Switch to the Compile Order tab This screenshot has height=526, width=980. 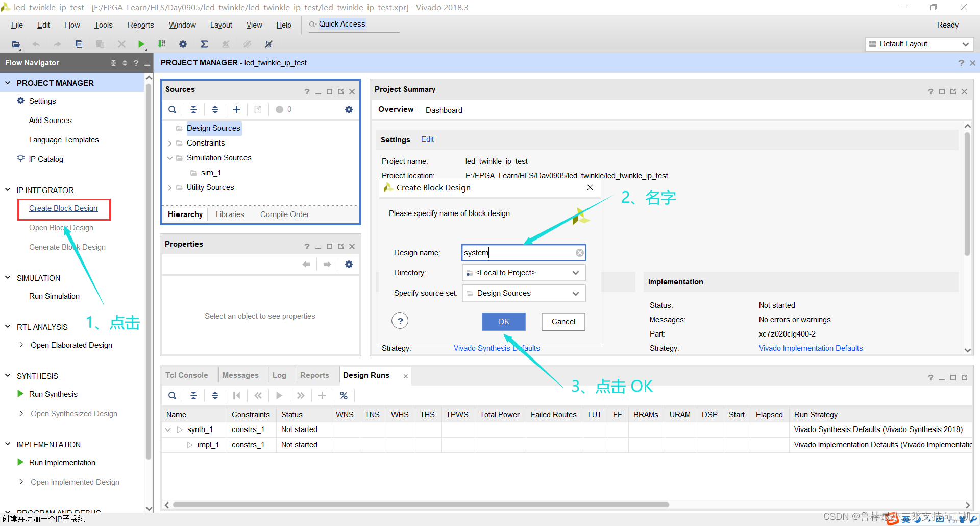[x=285, y=214]
